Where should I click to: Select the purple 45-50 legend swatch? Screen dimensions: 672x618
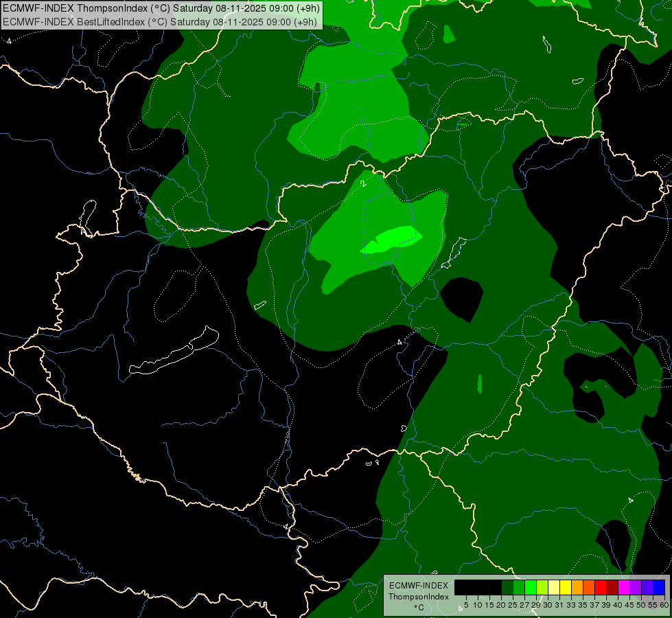[636, 587]
